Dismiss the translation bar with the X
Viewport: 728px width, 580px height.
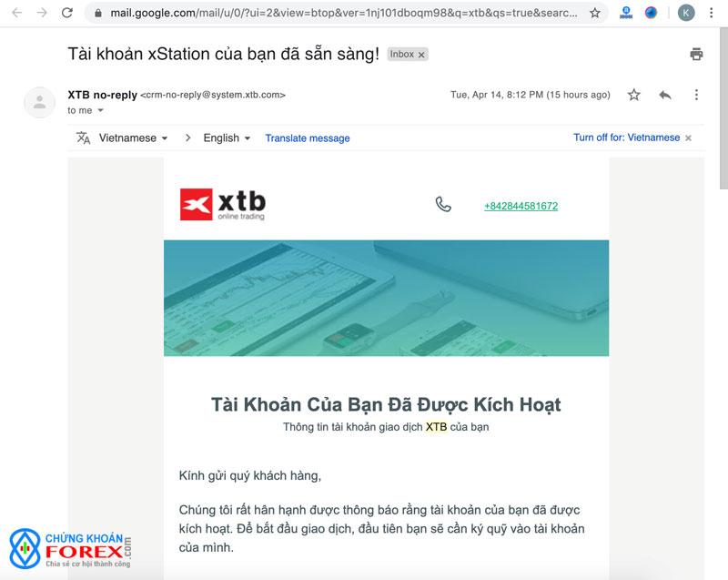(688, 137)
